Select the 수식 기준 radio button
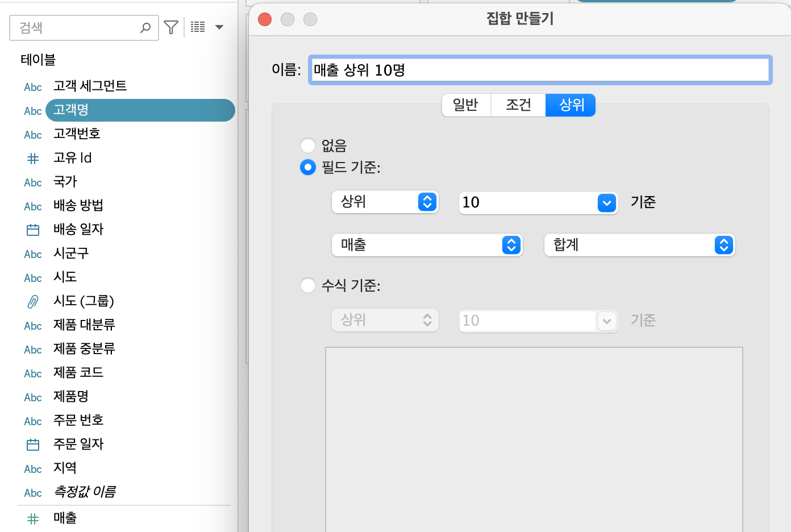This screenshot has height=532, width=791. point(308,285)
